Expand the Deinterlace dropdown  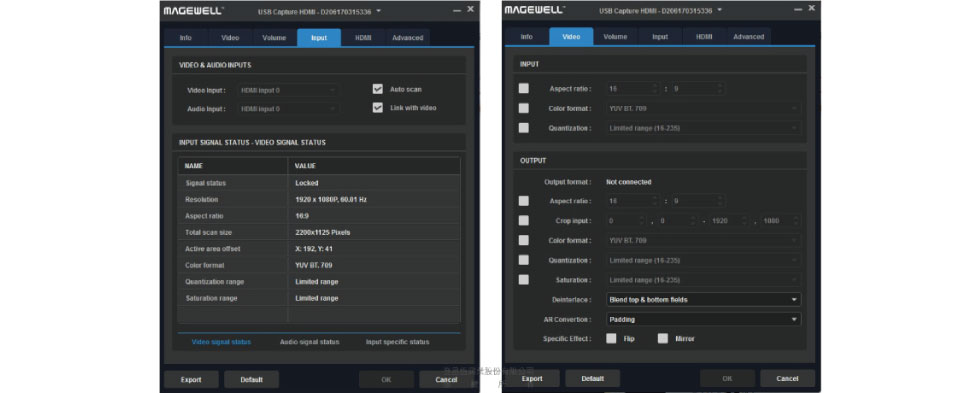point(703,300)
